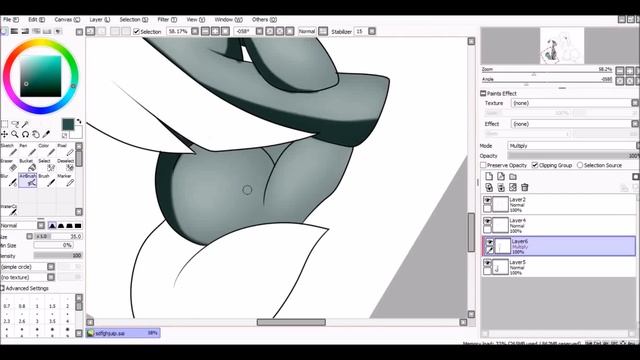Adjust the brush Density slider
Viewport: 640px width, 360px height.
[x=58, y=256]
